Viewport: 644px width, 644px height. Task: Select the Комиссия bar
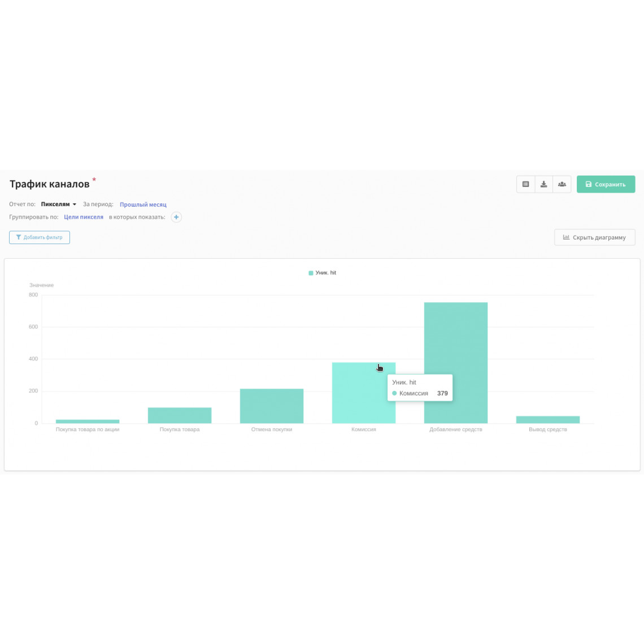363,393
